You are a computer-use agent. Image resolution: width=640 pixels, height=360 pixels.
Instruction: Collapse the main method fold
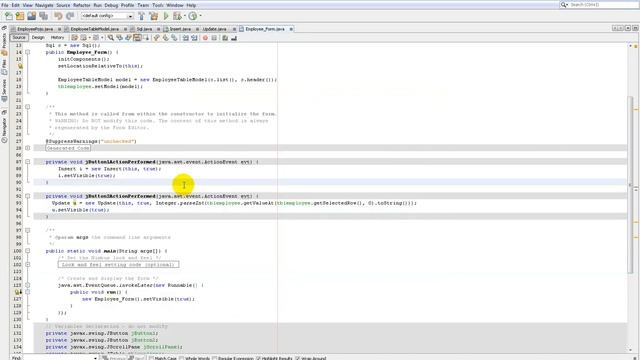tap(28, 251)
